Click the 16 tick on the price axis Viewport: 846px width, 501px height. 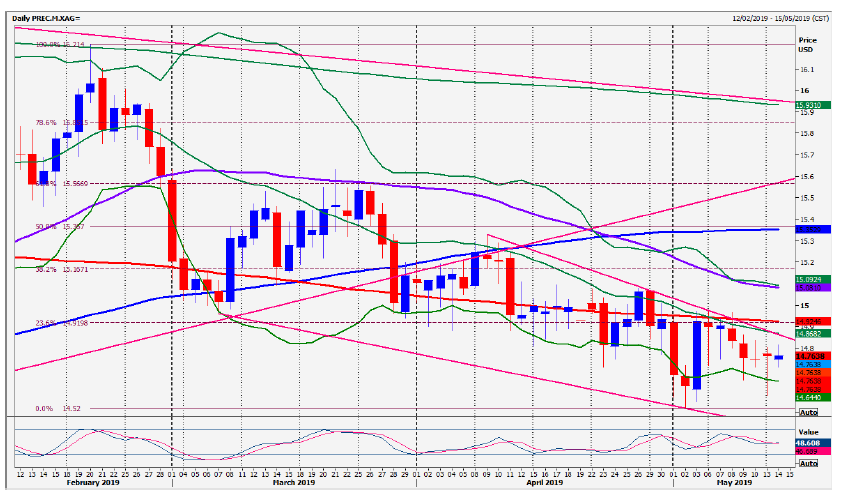(x=805, y=91)
